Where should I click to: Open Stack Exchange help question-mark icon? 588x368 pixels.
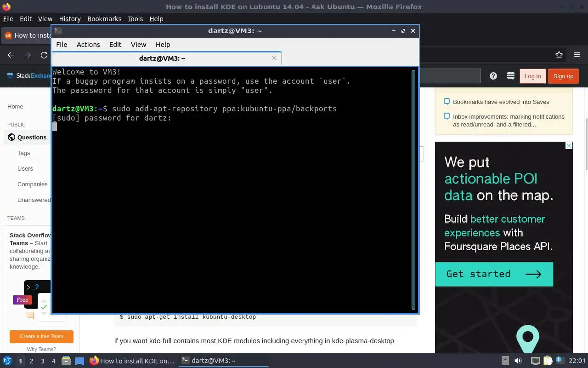(493, 76)
